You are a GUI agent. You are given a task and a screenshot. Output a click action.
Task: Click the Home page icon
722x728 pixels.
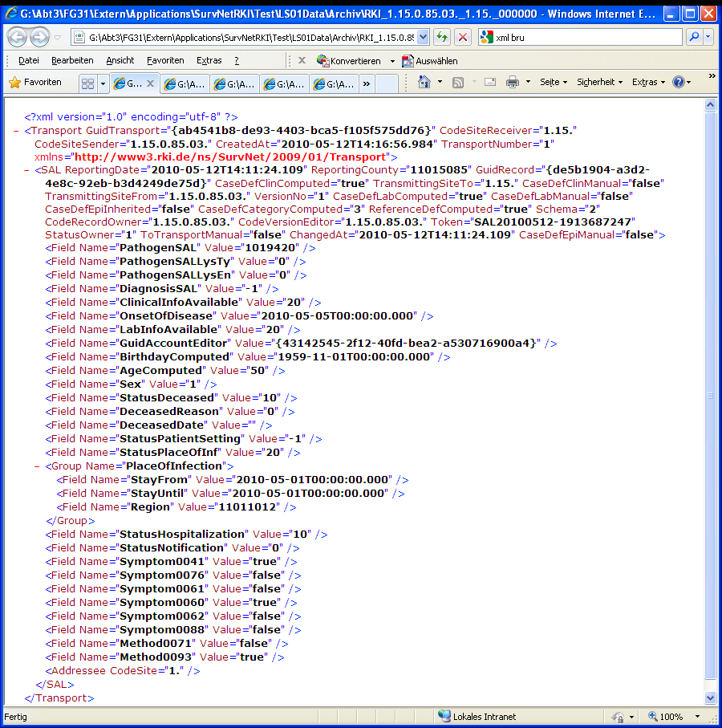pyautogui.click(x=424, y=82)
